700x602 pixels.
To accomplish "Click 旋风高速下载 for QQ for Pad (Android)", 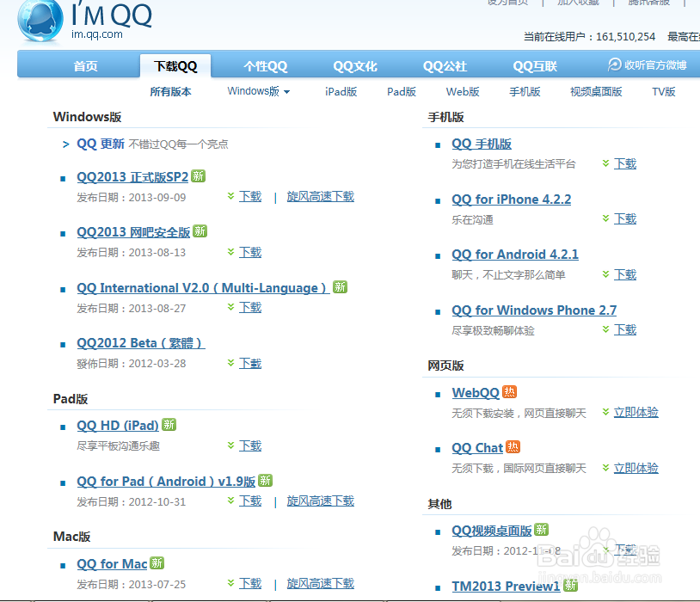I will pyautogui.click(x=321, y=501).
